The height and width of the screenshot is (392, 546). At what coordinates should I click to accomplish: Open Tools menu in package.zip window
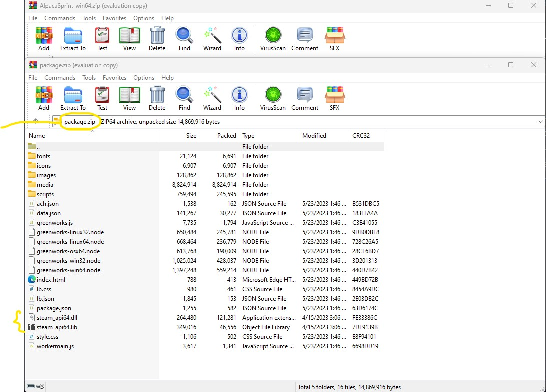tap(89, 78)
